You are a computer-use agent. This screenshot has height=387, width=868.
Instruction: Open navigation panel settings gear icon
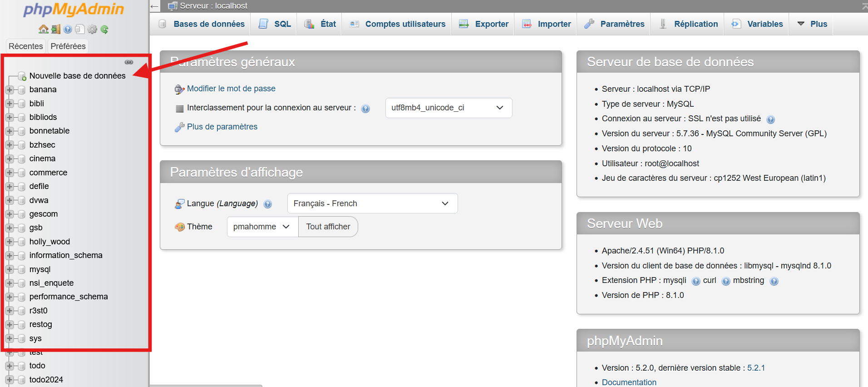coord(92,29)
